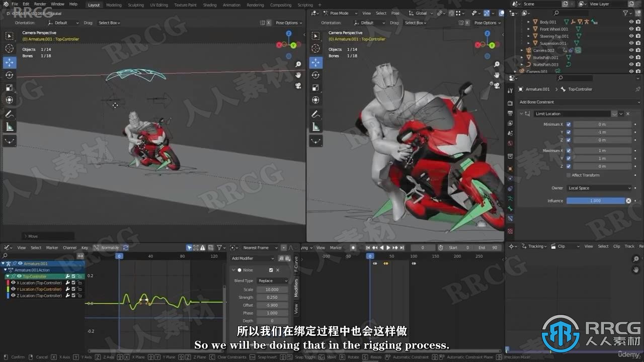Viewport: 644px width, 362px height.
Task: Play animation with the play button
Action: click(388, 248)
